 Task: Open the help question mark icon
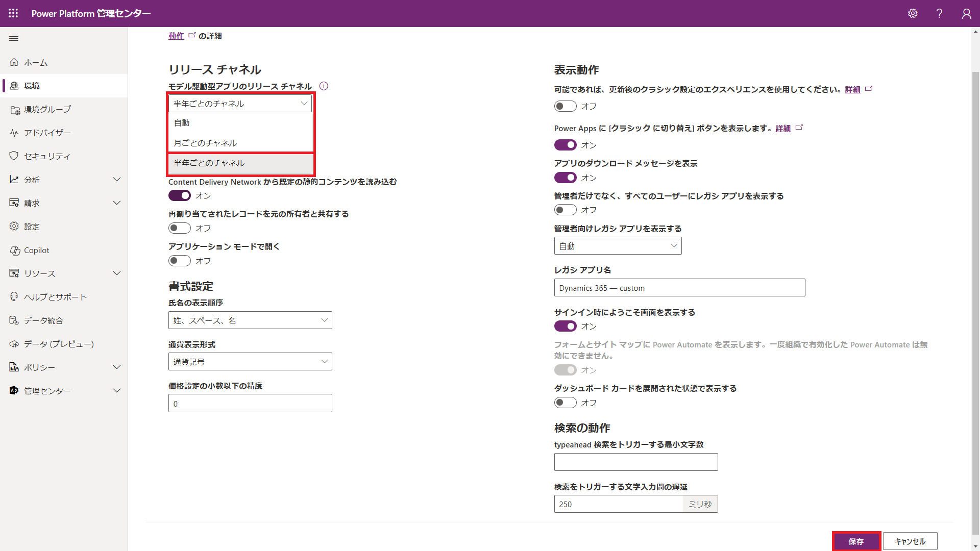939,13
